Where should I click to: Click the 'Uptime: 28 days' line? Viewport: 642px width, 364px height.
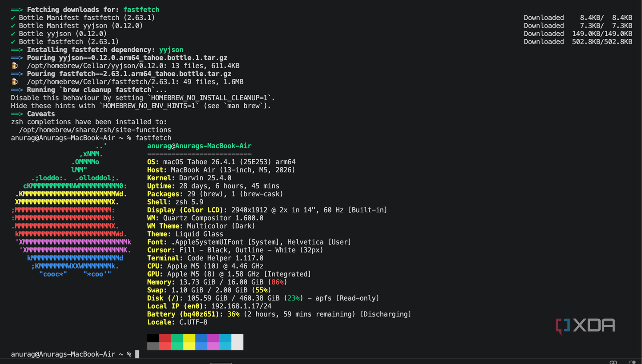[213, 186]
